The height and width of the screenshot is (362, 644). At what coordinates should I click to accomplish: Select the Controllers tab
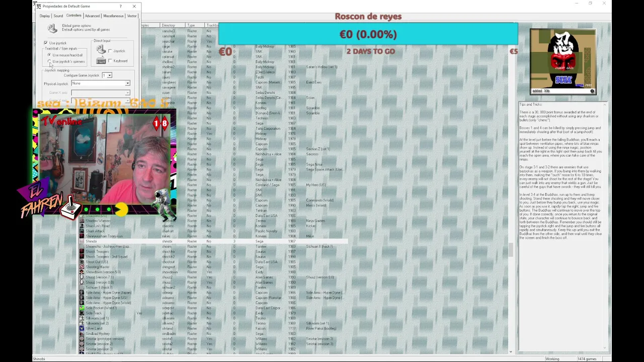click(x=74, y=16)
